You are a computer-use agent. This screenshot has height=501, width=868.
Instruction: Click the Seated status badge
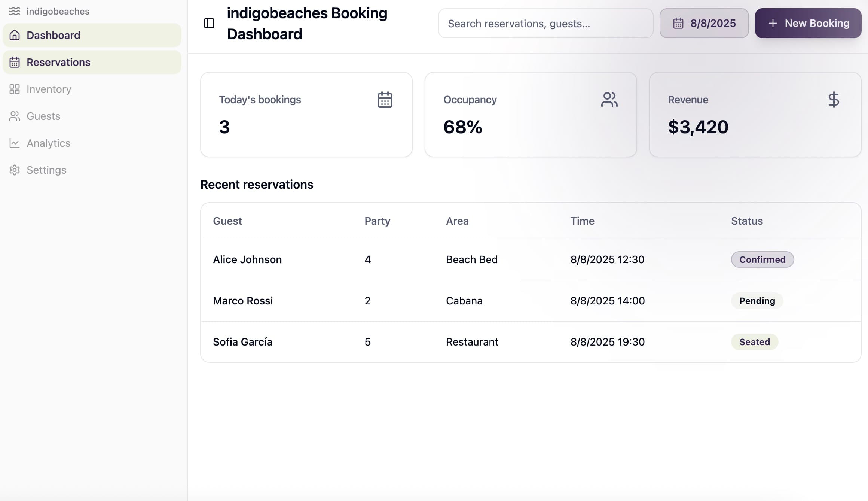pos(755,342)
